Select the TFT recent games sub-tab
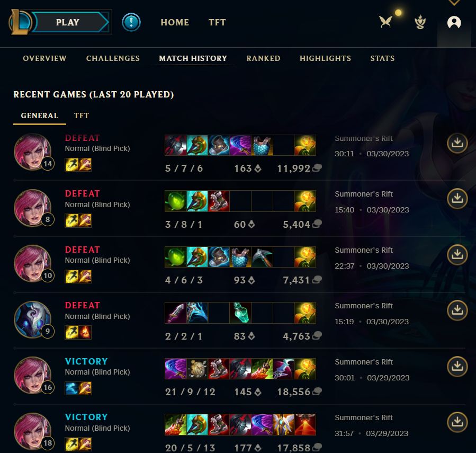Image resolution: width=476 pixels, height=453 pixels. click(x=82, y=116)
